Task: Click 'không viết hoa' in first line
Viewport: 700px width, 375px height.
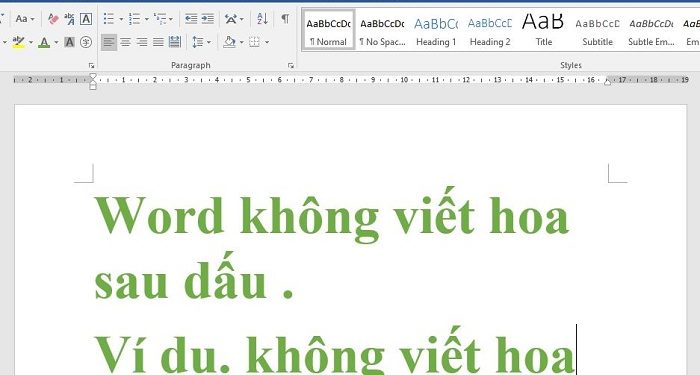Action: point(404,215)
